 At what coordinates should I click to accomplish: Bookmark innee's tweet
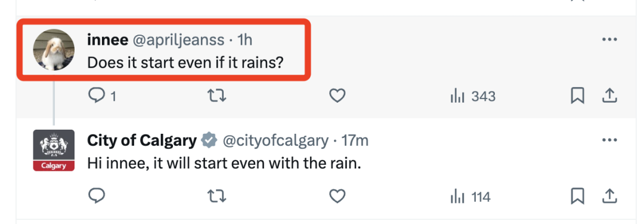(577, 96)
